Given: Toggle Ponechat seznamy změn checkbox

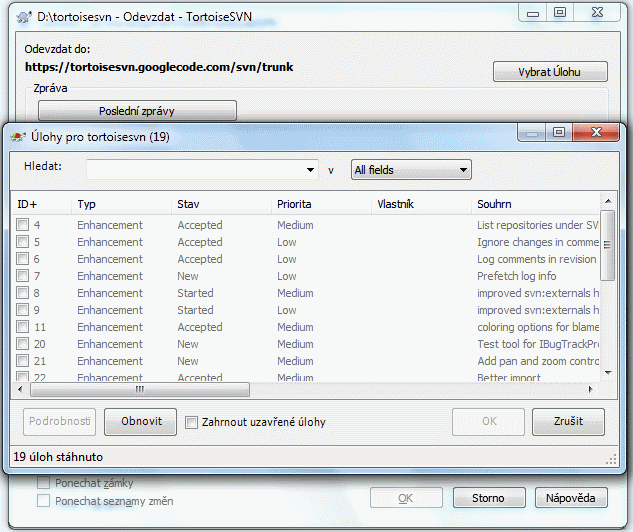Looking at the screenshot, I should point(43,501).
